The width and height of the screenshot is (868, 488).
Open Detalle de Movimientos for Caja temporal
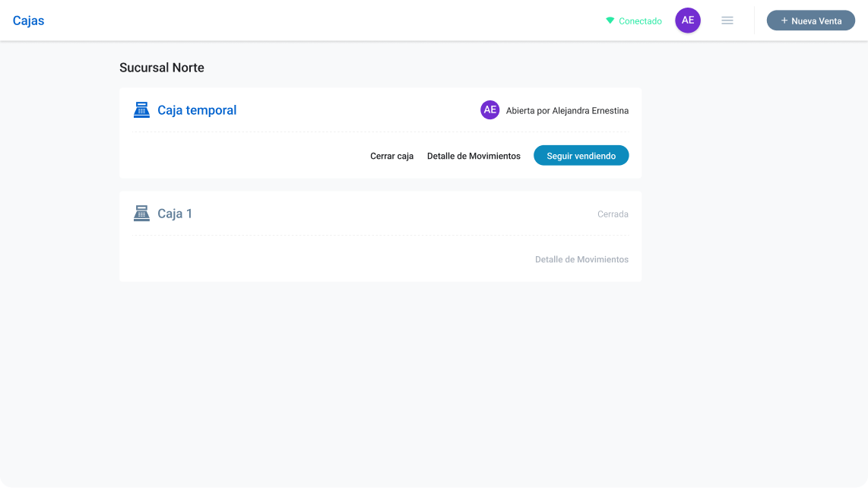click(x=474, y=156)
